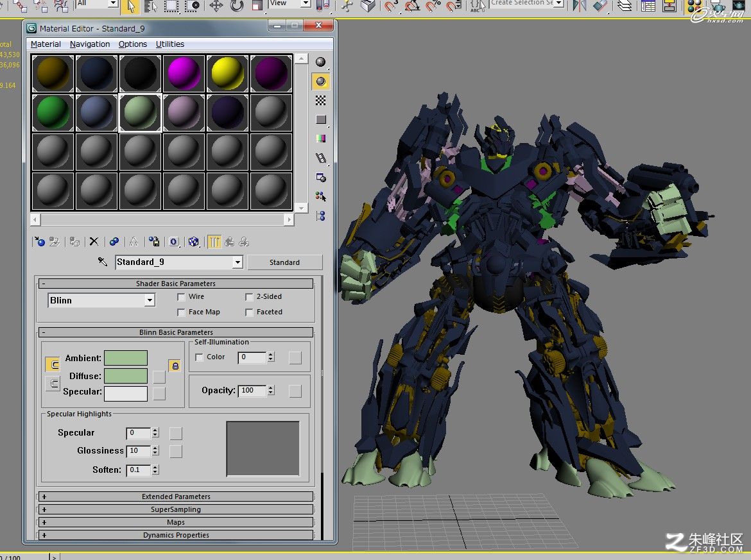Click the Put to Library icon
Image resolution: width=751 pixels, height=560 pixels.
pyautogui.click(x=154, y=242)
